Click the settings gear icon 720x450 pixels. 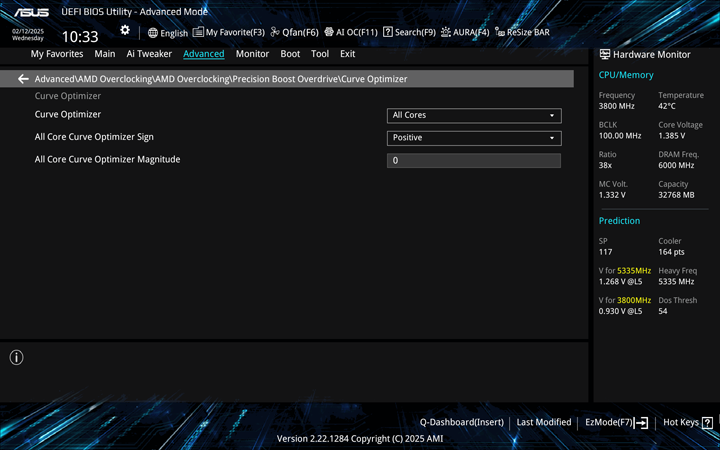(x=125, y=31)
